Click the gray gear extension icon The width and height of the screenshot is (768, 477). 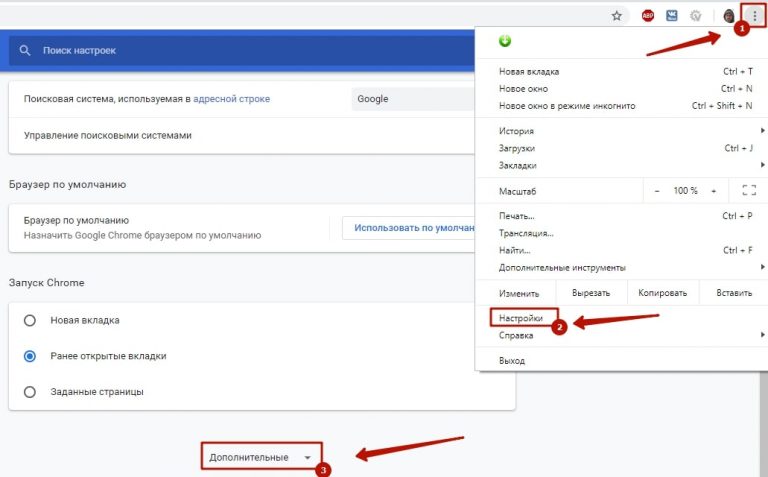696,16
